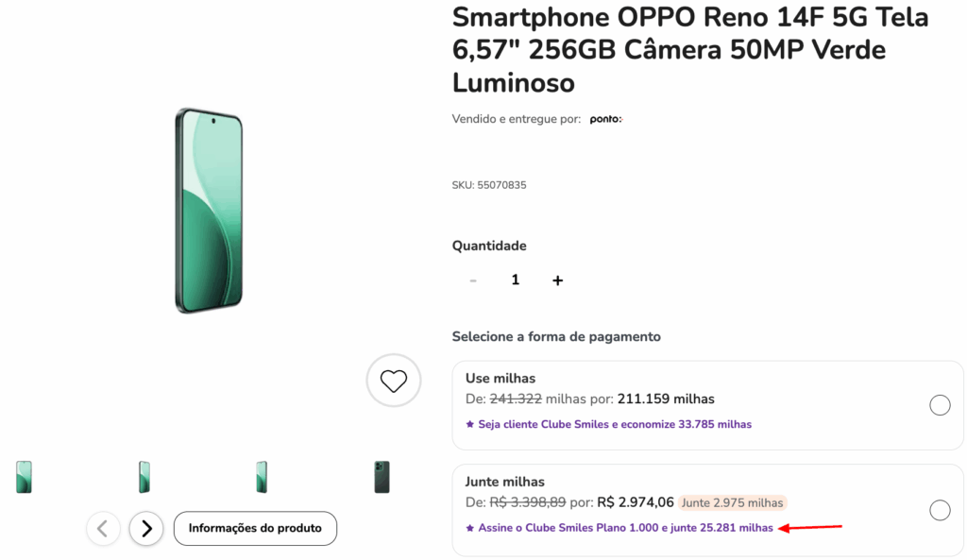Increase quantity with plus button
This screenshot has width=967, height=560.
tap(557, 280)
